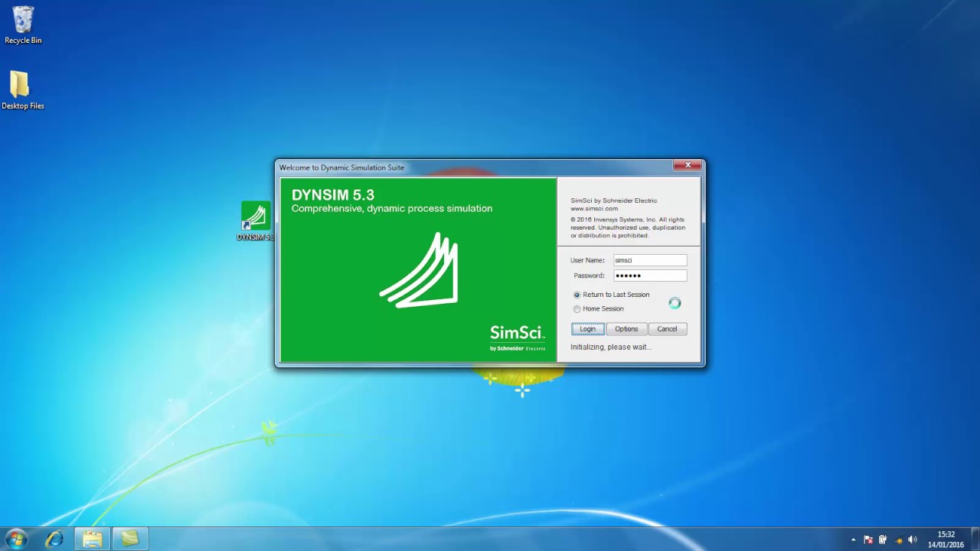Click the white DYNSIM sail logo graphic

pos(419,269)
